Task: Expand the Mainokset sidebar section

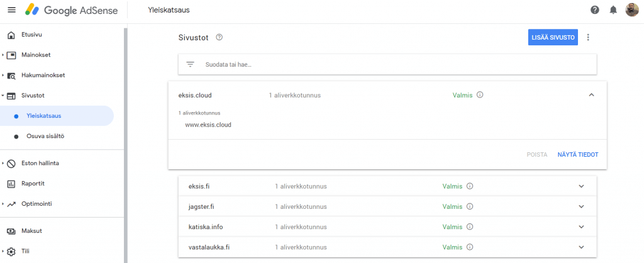Action: point(35,55)
